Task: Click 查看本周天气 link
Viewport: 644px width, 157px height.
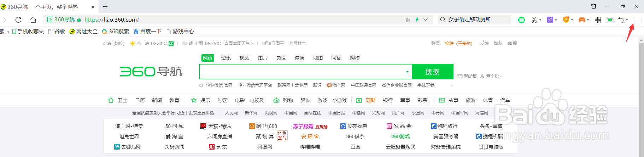Action: (239, 44)
